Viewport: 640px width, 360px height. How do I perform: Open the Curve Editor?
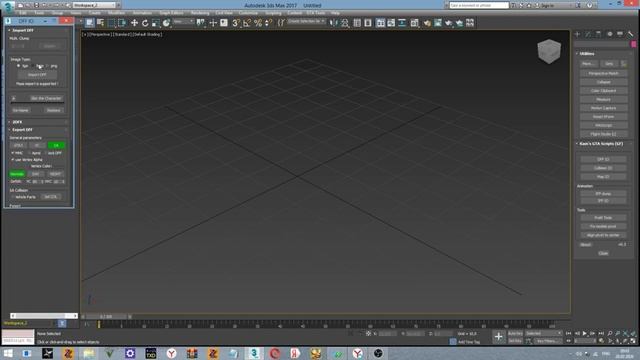click(391, 23)
